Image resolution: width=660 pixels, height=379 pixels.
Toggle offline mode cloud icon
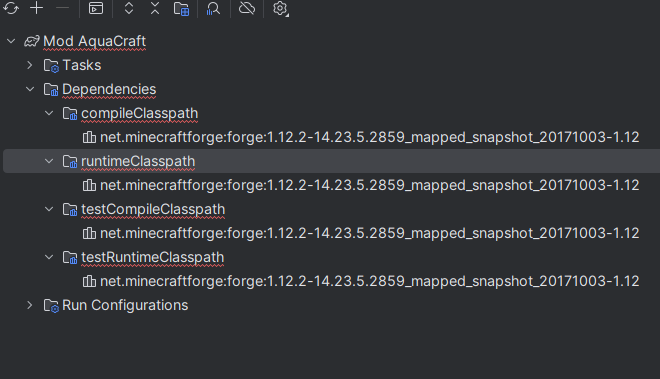click(x=247, y=8)
